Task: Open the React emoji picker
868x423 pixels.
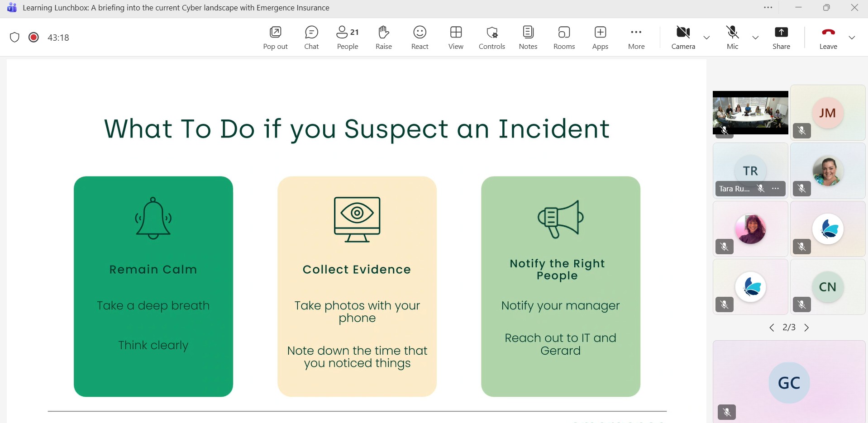Action: pyautogui.click(x=420, y=38)
